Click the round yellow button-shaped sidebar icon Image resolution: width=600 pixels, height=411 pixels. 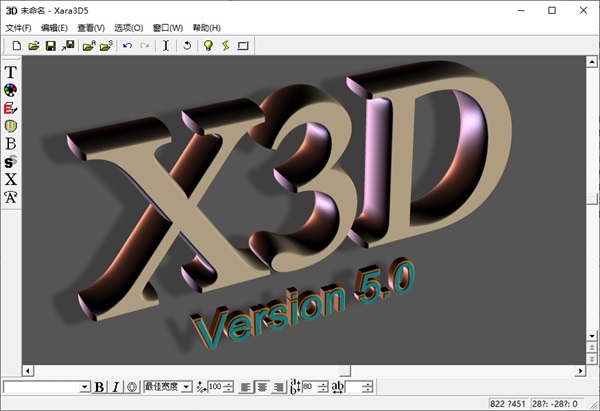click(x=11, y=126)
